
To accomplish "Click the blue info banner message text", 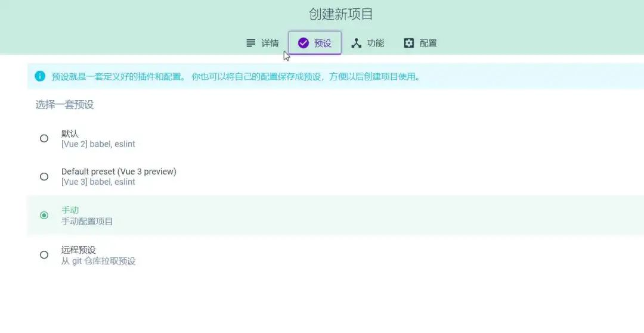I will [x=236, y=77].
